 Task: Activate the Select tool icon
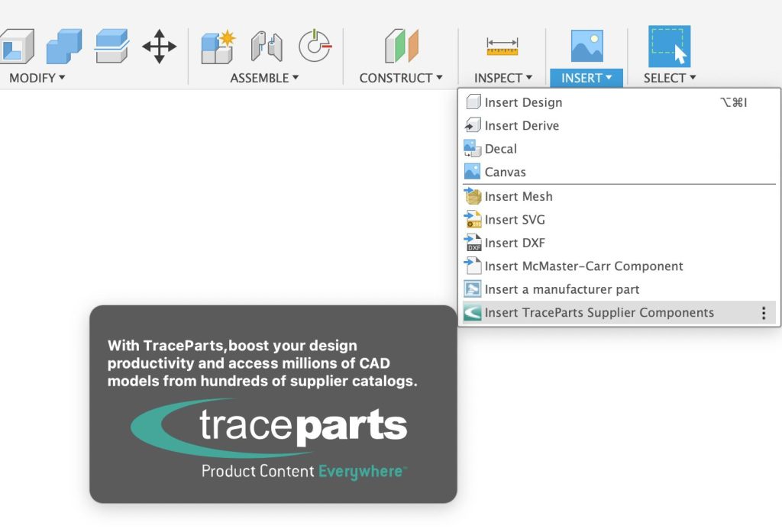pyautogui.click(x=669, y=46)
